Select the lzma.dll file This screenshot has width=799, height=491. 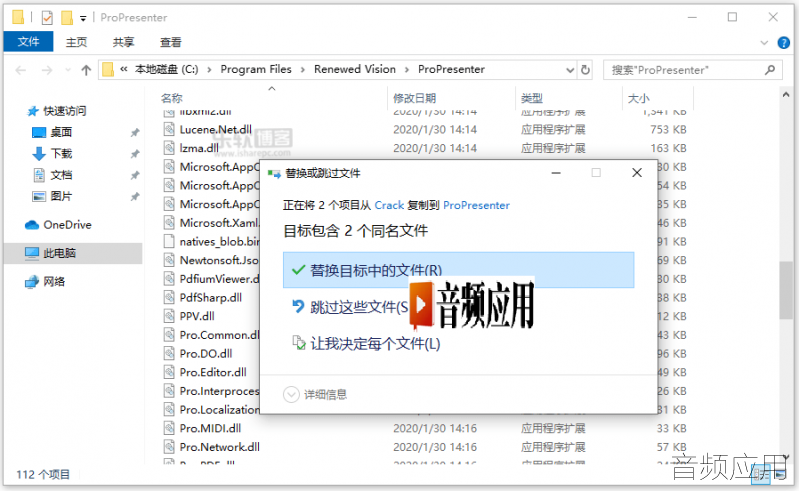tap(199, 148)
